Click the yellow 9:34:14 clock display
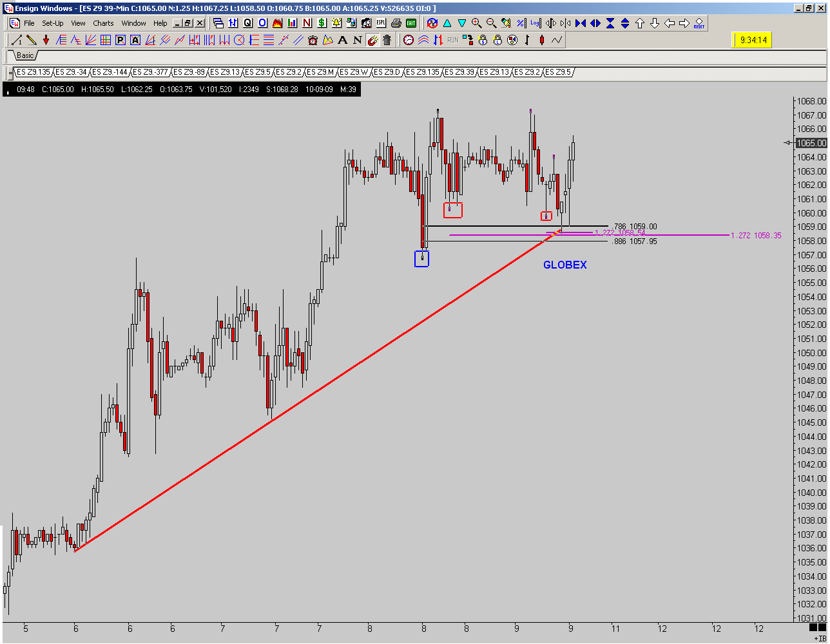 (752, 40)
